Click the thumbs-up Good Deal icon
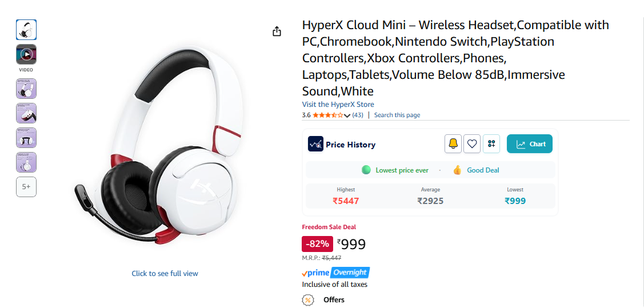The width and height of the screenshot is (644, 308). coord(457,170)
